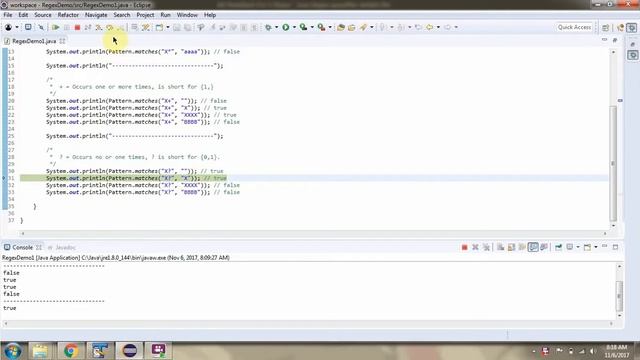The height and width of the screenshot is (360, 640).
Task: Open the Refactor menu
Action: (68, 15)
